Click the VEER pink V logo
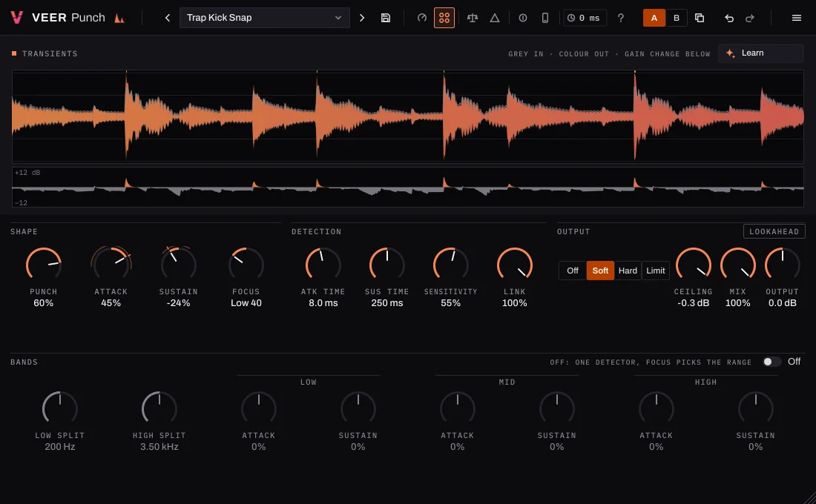Image resolution: width=816 pixels, height=504 pixels. (16, 18)
